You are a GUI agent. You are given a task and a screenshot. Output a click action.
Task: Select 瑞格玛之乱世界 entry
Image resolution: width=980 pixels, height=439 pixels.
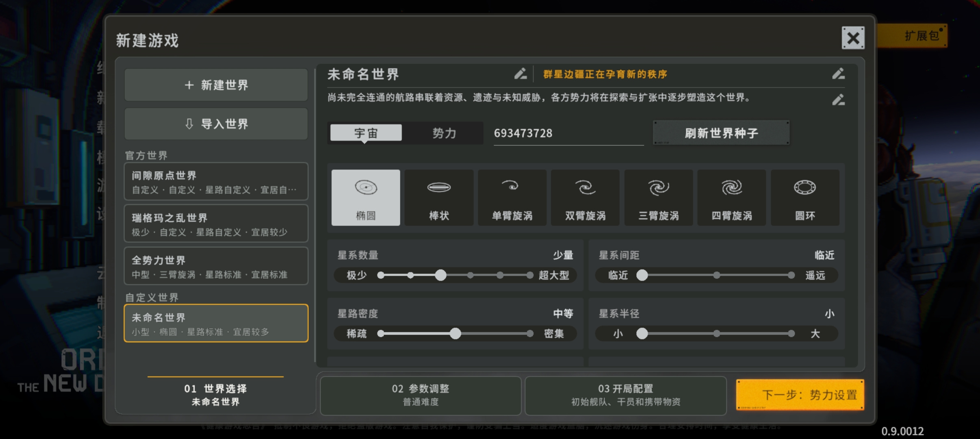point(216,224)
